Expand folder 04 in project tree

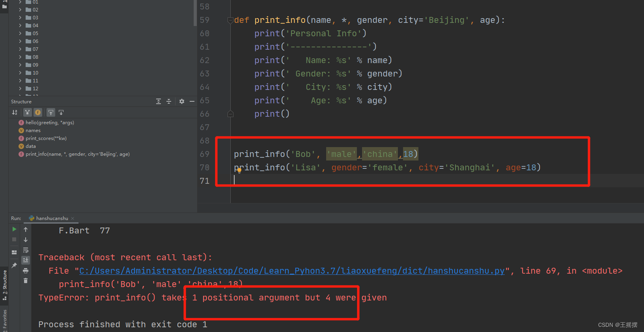point(20,25)
